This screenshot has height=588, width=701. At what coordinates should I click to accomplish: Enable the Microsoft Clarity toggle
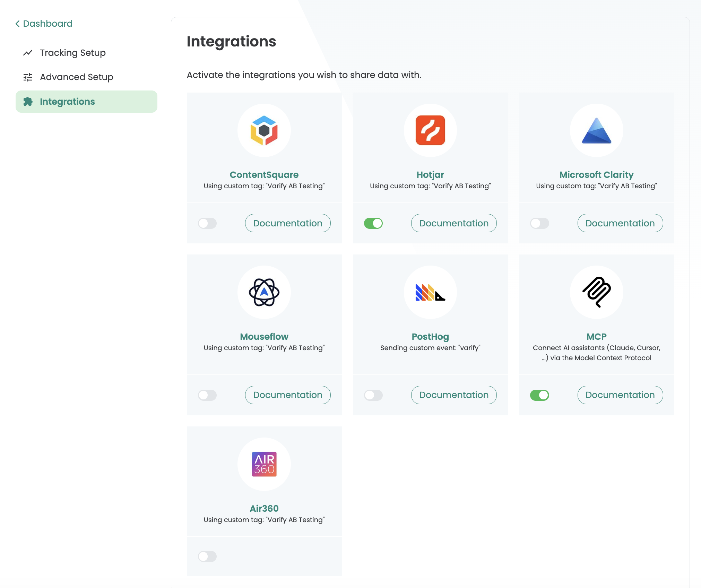click(x=539, y=223)
